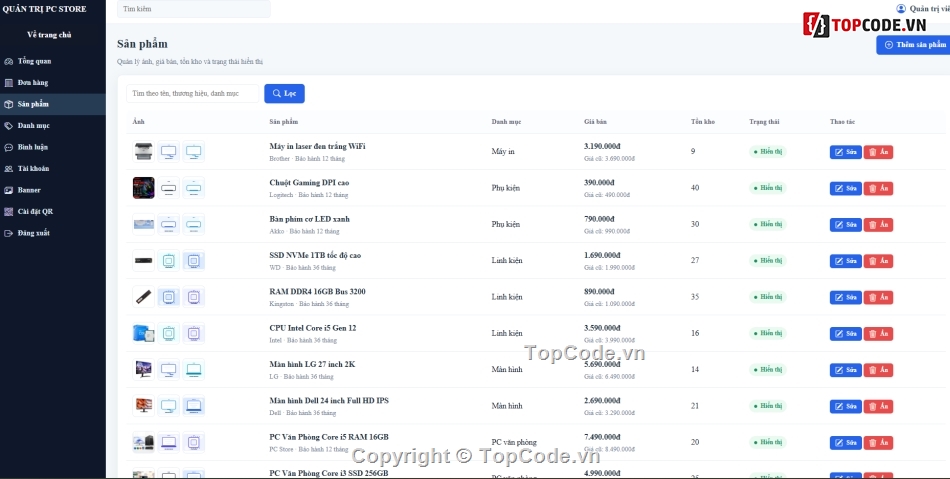Hide Máy in laser đen trắng WiFi with Ẩn
Screen dimensions: 950x479
pos(879,152)
